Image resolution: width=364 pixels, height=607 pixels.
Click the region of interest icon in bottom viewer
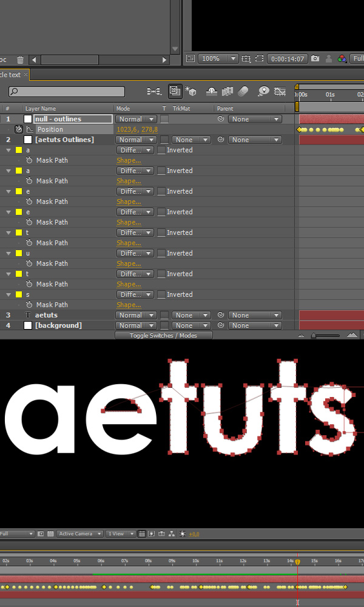(41, 534)
